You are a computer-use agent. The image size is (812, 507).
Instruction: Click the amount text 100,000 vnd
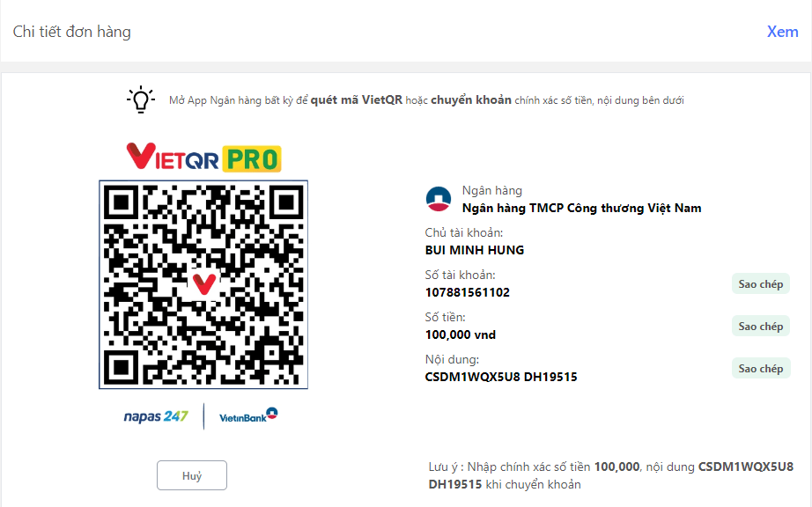[x=461, y=334]
